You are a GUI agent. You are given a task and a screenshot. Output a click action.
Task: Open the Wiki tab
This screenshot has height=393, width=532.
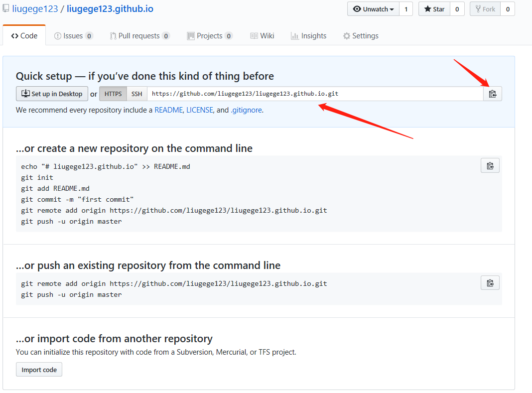click(262, 36)
